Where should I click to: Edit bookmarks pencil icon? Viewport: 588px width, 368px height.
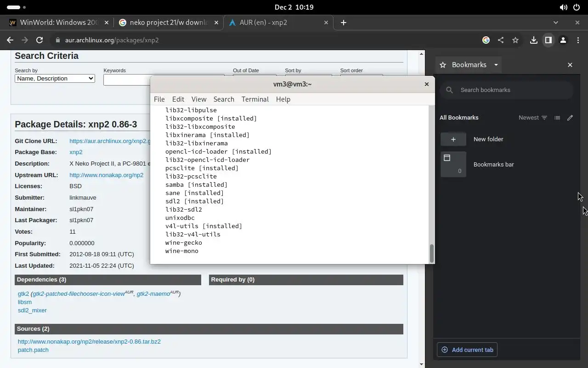click(570, 118)
